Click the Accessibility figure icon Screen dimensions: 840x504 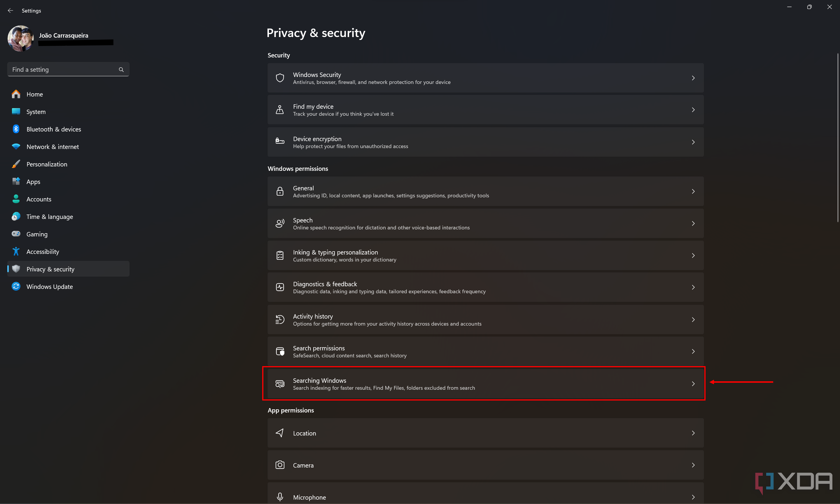[x=16, y=251]
